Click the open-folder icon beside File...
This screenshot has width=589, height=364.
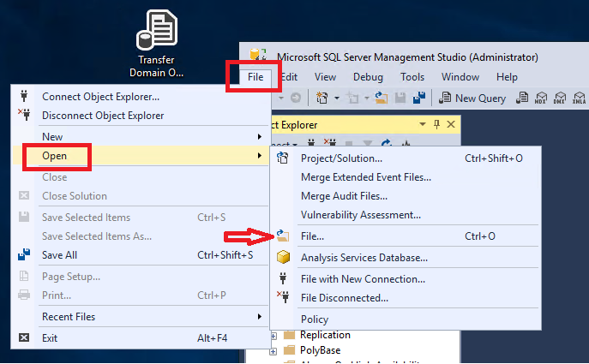click(x=283, y=236)
